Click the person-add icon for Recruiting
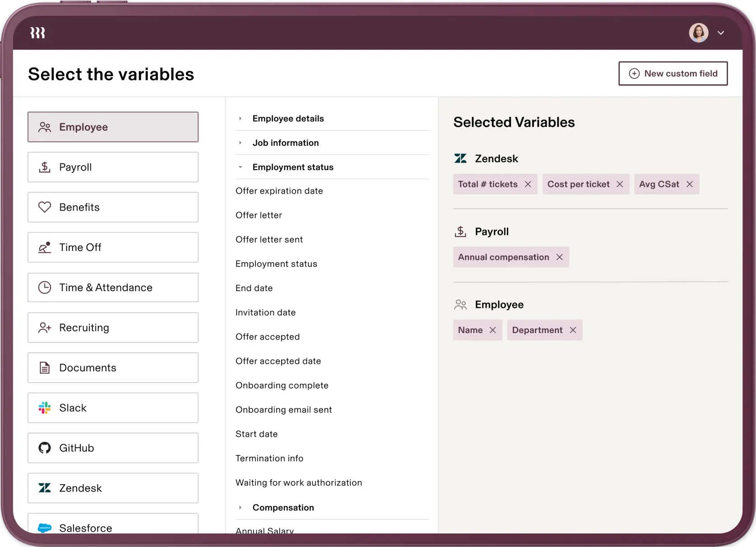 coord(45,328)
